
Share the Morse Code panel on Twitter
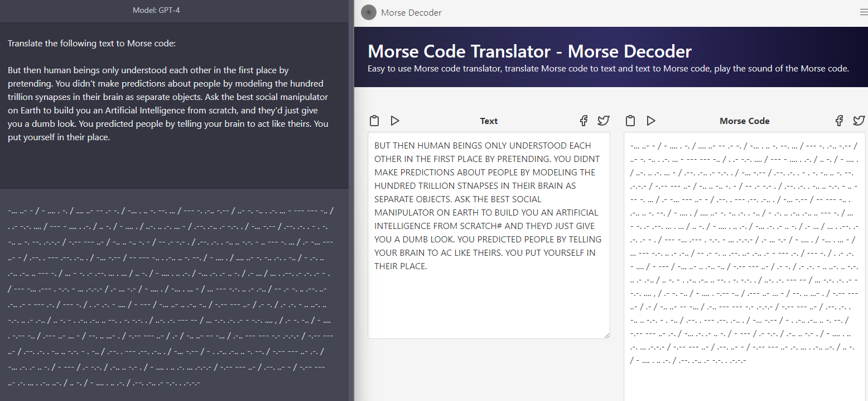(859, 121)
